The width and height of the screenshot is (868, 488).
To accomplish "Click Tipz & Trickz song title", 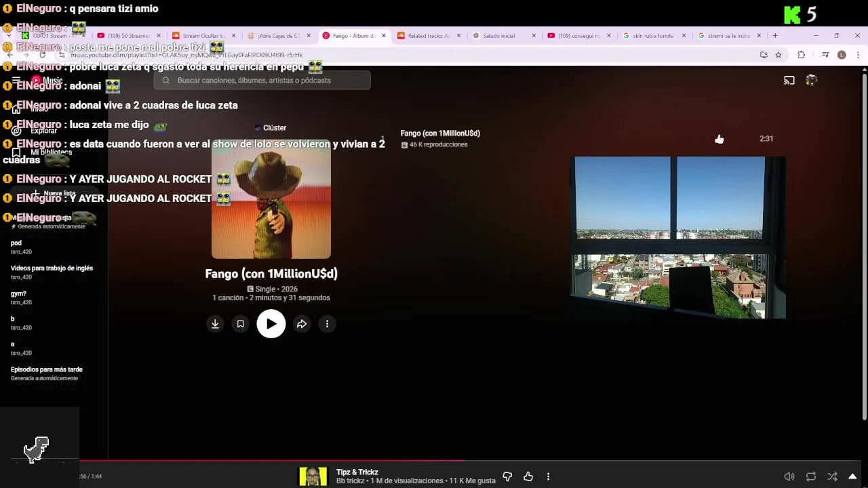I will tap(357, 472).
